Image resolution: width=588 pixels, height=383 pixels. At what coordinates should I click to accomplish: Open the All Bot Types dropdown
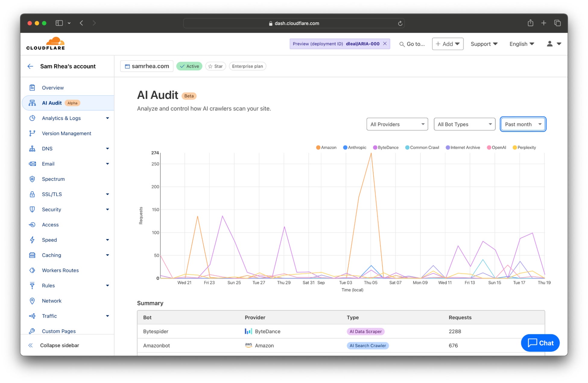point(464,124)
